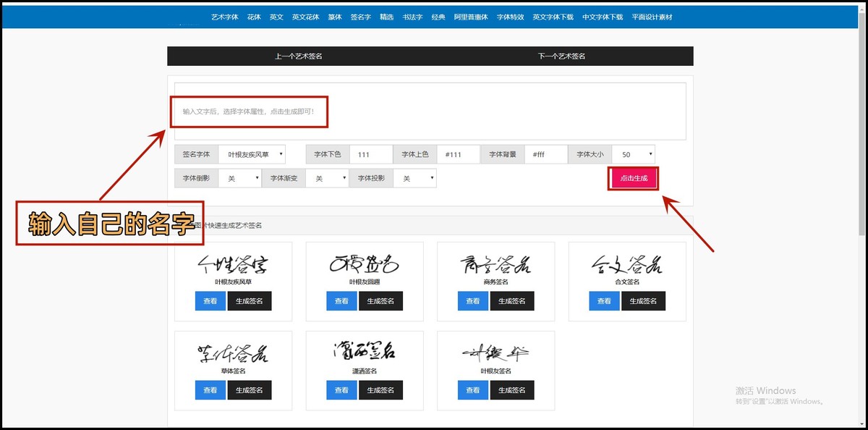Screen dimensions: 868x430
Task: Select the 中文字体下载 navigation tab
Action: click(603, 16)
